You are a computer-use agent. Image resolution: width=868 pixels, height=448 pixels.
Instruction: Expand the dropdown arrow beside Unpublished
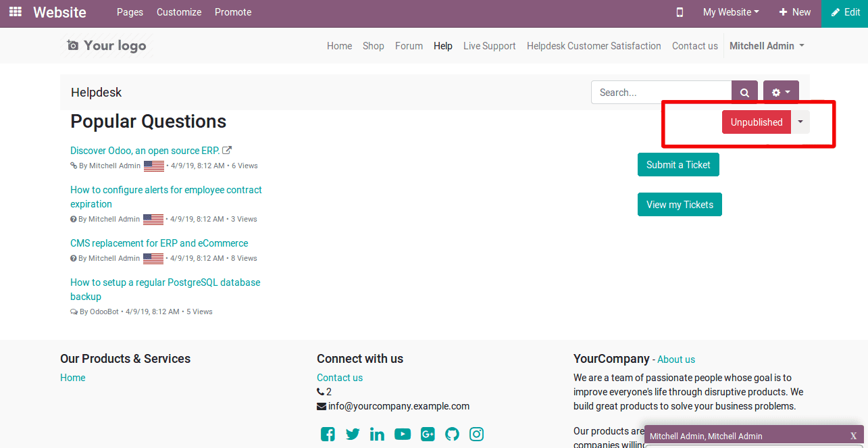pos(800,122)
